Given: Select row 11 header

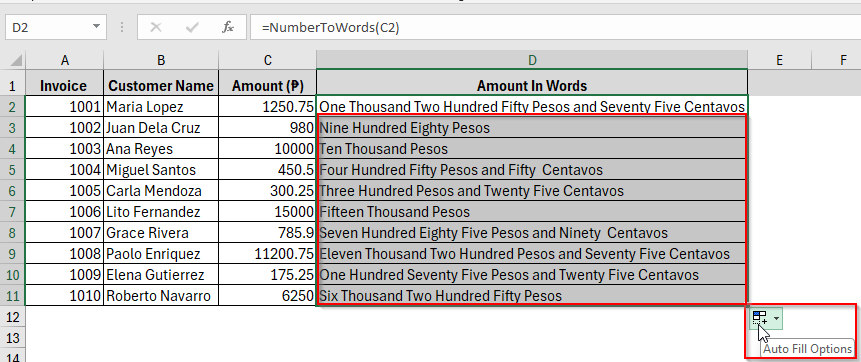Looking at the screenshot, I should tap(13, 296).
